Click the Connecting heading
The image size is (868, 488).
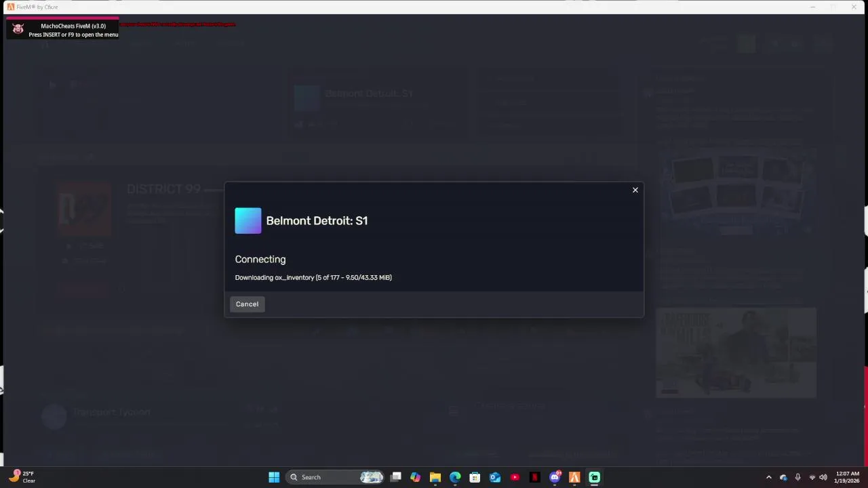tap(260, 259)
